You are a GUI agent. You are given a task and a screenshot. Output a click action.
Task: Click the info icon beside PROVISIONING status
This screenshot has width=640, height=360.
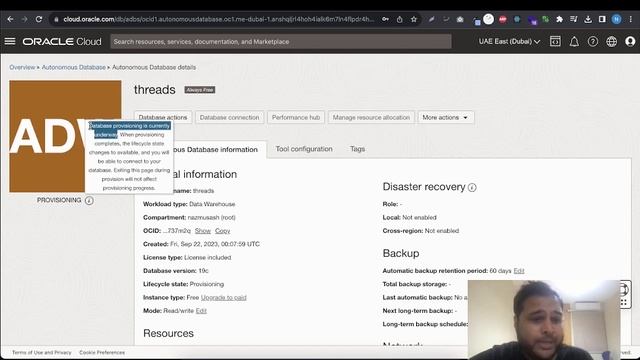coord(89,200)
